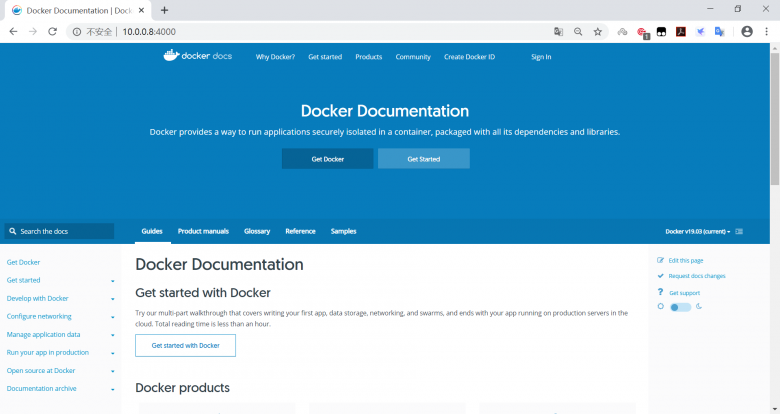
Task: Click the zoom magnifier icon in address bar
Action: click(578, 32)
